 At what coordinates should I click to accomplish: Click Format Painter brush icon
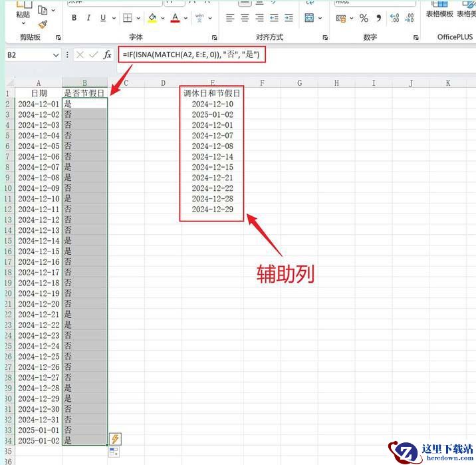point(43,25)
